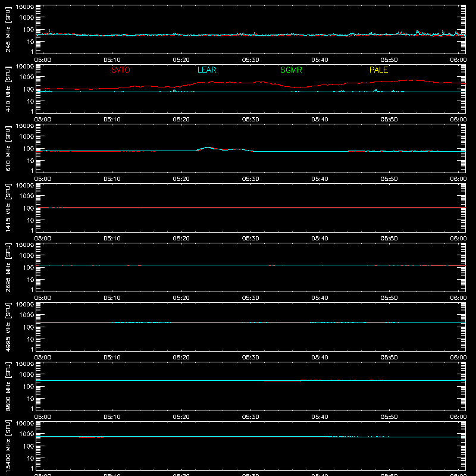
Task: Click 05:30 tick label under 8800 MHz panel
Action: (250, 417)
